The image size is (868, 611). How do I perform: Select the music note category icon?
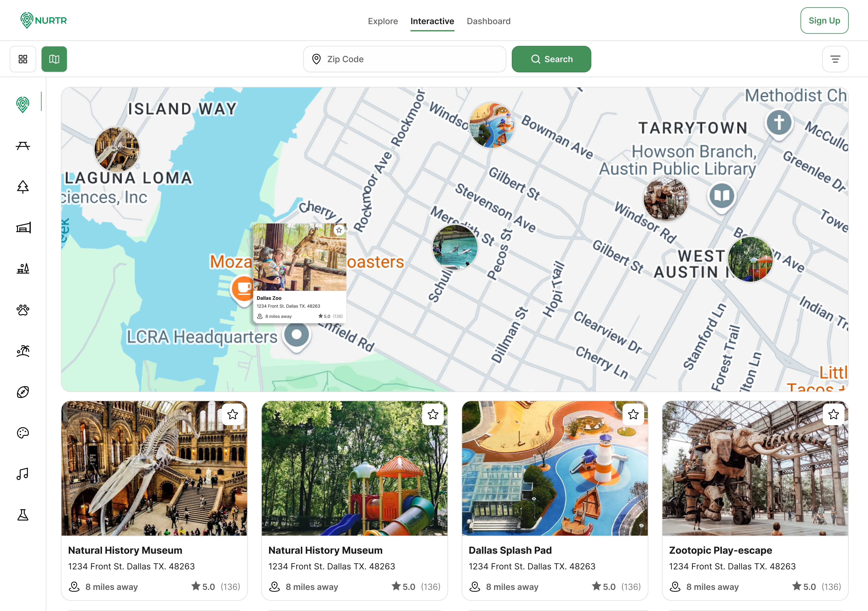[x=23, y=474]
